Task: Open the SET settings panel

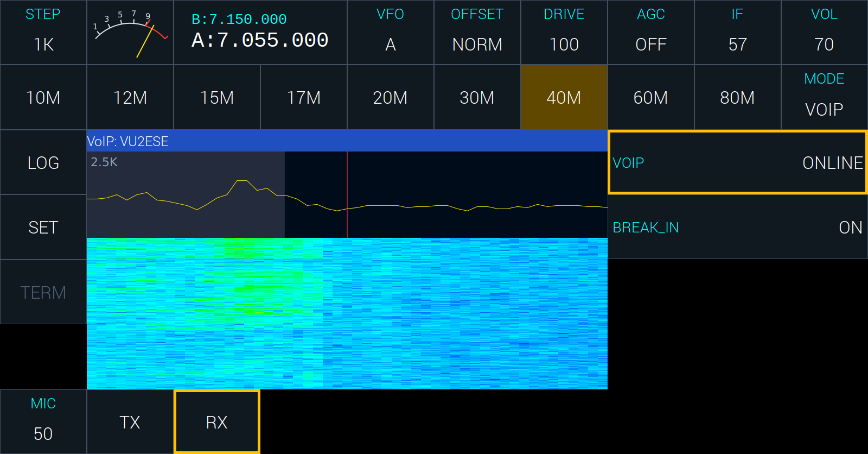Action: [43, 227]
